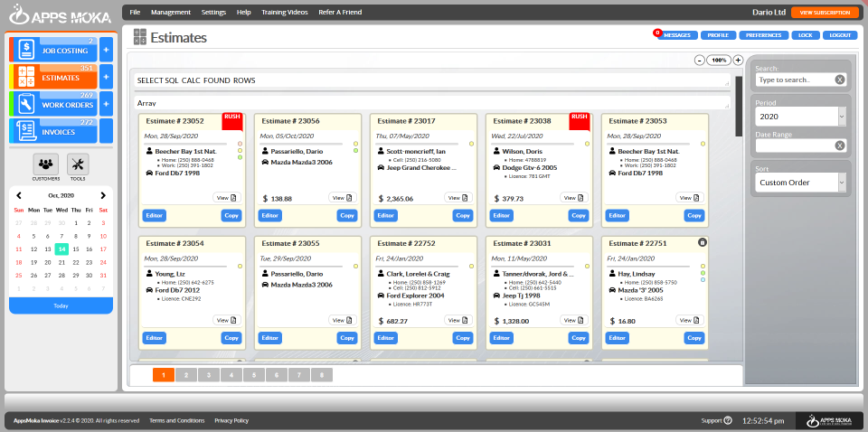
Task: Open the Work Orders wrench icon
Action: (x=25, y=104)
